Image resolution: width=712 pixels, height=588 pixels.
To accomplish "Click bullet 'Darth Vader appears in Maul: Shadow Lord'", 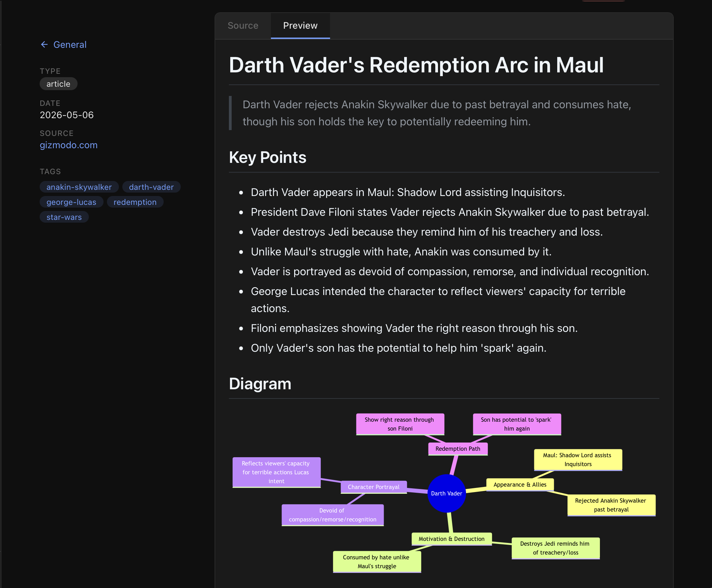I will 408,192.
